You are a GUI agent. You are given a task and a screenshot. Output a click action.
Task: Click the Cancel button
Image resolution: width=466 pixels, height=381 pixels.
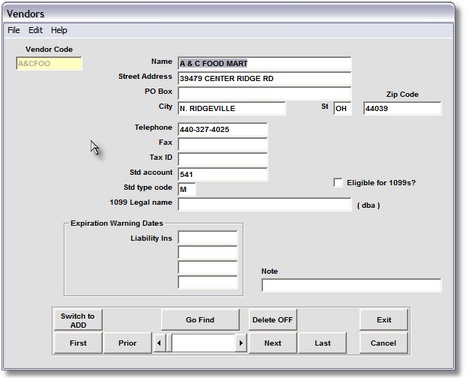[384, 343]
